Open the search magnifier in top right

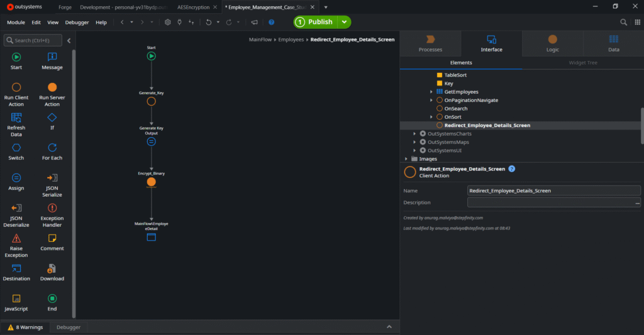click(623, 22)
